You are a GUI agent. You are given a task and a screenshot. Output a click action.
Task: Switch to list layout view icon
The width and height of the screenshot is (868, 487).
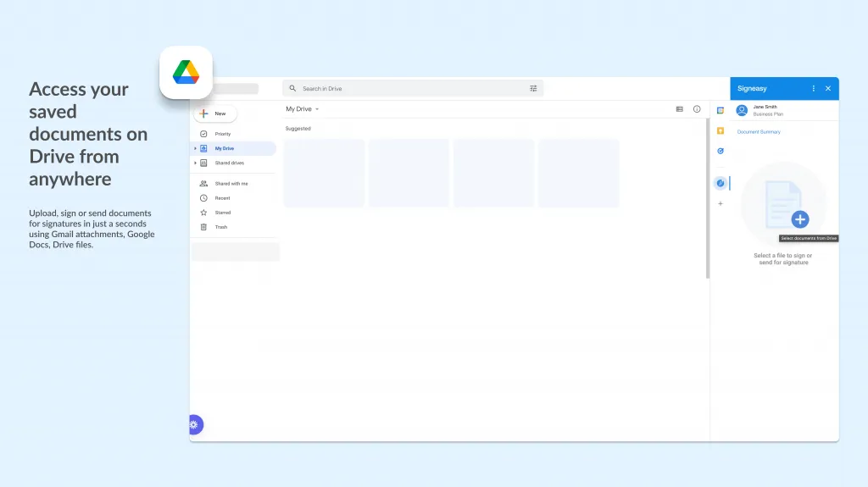679,109
